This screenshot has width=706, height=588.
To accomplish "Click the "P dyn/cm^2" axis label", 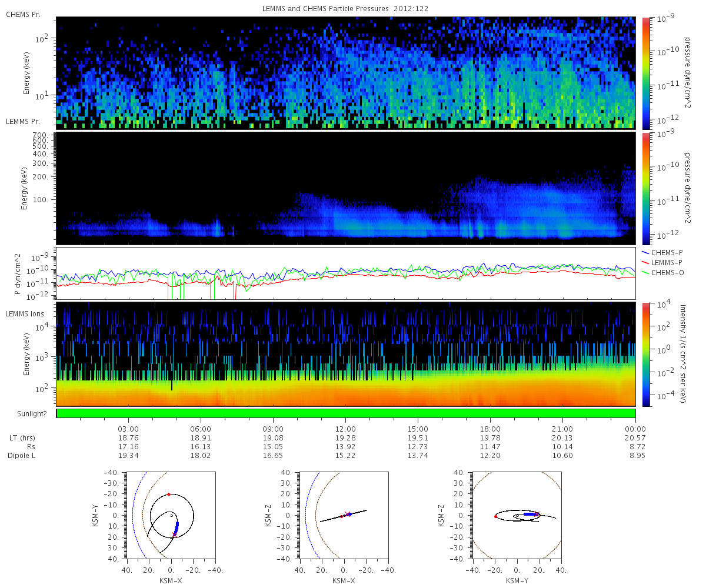I will pos(18,274).
